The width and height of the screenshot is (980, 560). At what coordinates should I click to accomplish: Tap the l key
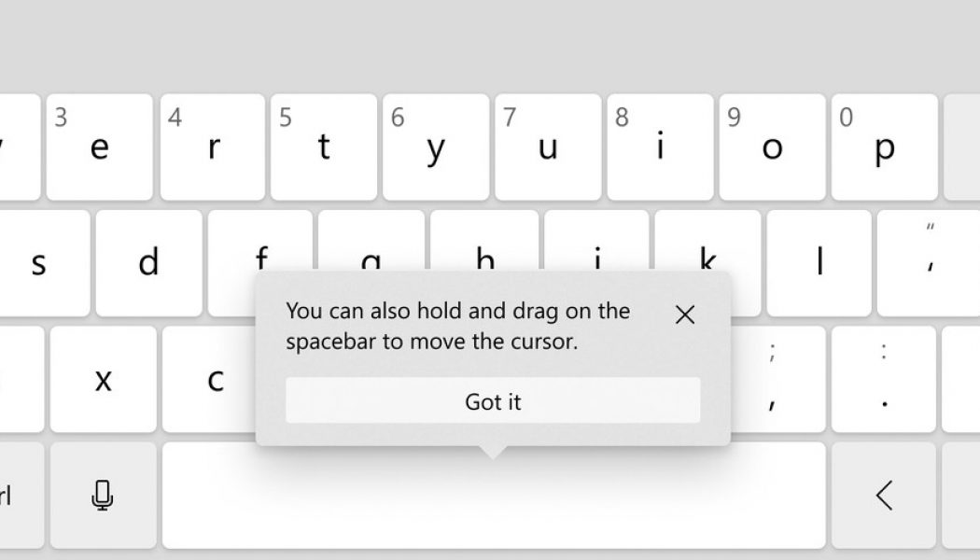pyautogui.click(x=819, y=262)
